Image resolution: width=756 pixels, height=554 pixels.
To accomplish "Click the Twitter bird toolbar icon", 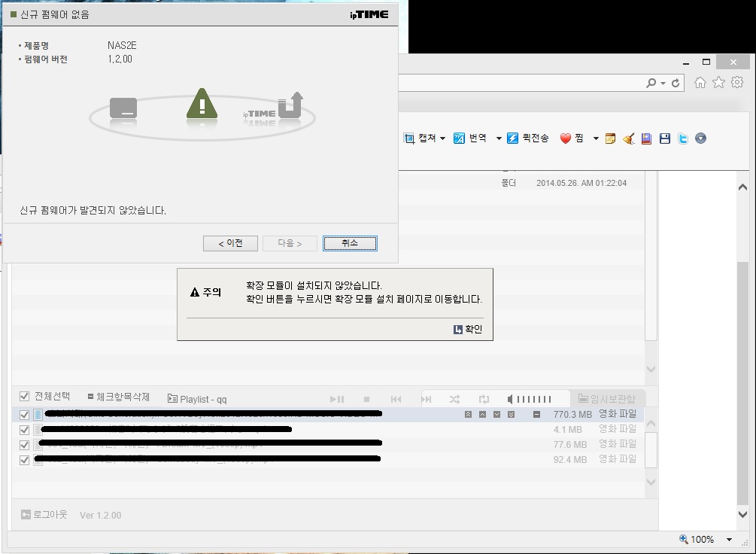I will (x=683, y=138).
